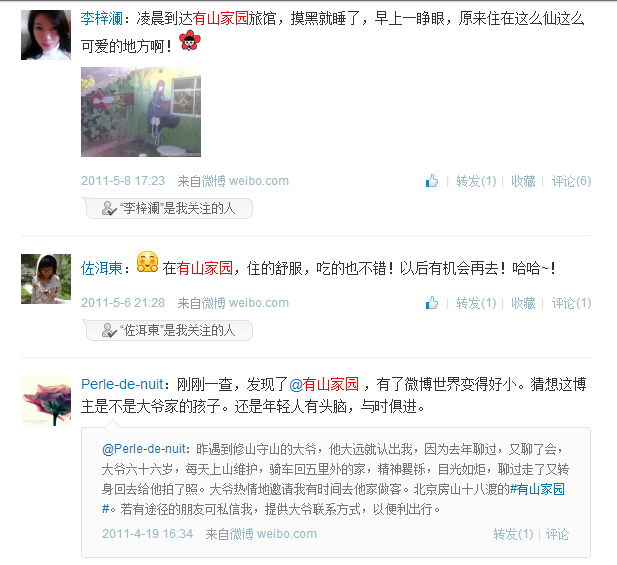Repost 李梓澜's post via 转发(1)

click(x=476, y=181)
